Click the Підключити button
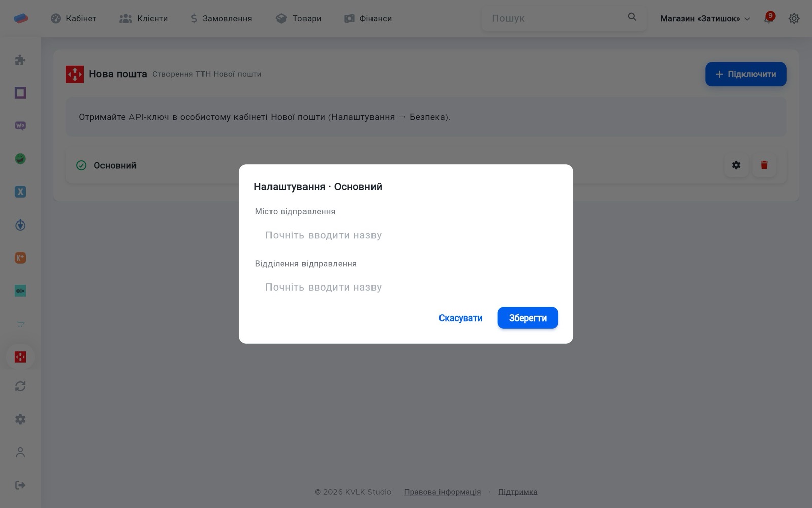This screenshot has width=812, height=508. coord(746,74)
